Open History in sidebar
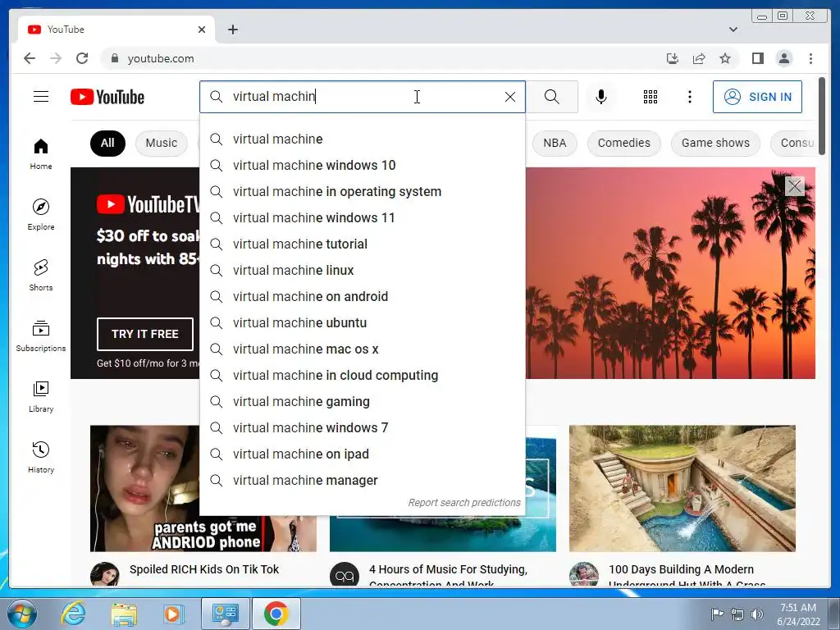The height and width of the screenshot is (630, 840). coord(41,457)
